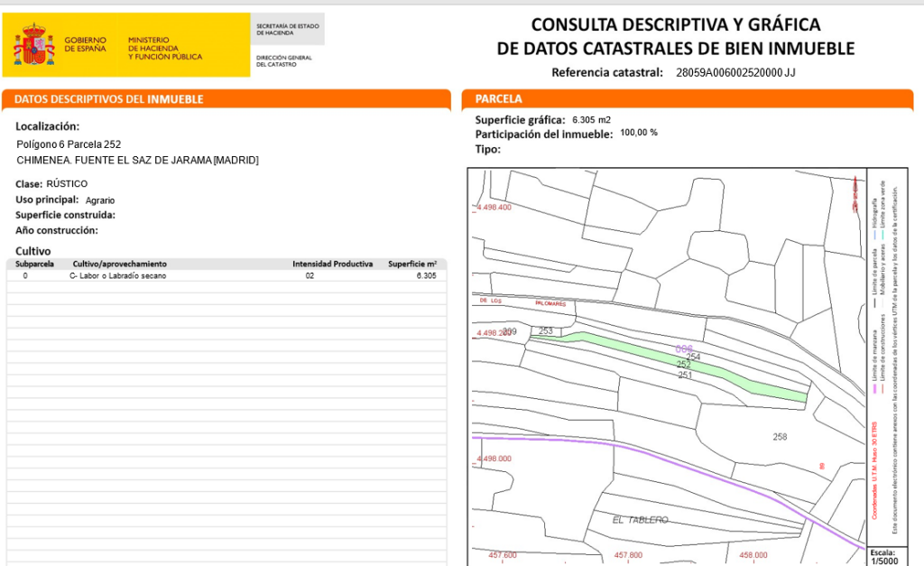The height and width of the screenshot is (566, 924).
Task: Click the RÚSTICO class value
Action: [x=67, y=184]
